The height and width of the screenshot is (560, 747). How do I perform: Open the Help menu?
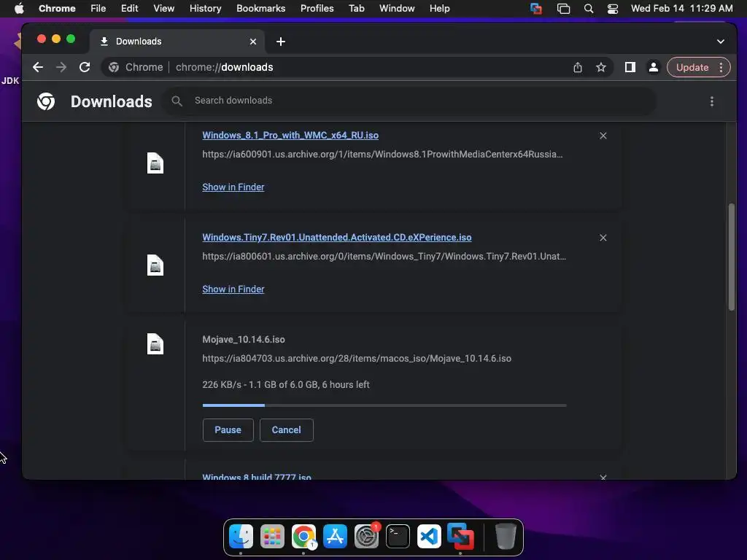[439, 9]
